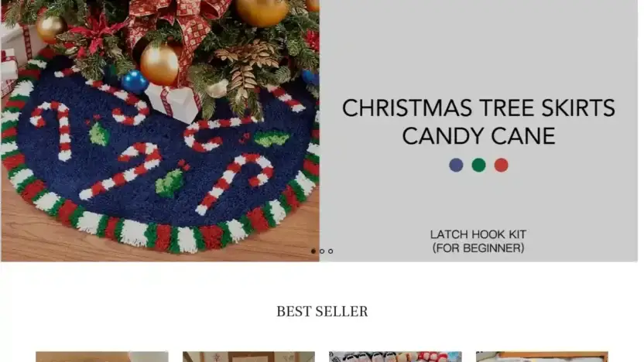Click the red bow on the tree
The height and width of the screenshot is (362, 644).
(x=180, y=25)
